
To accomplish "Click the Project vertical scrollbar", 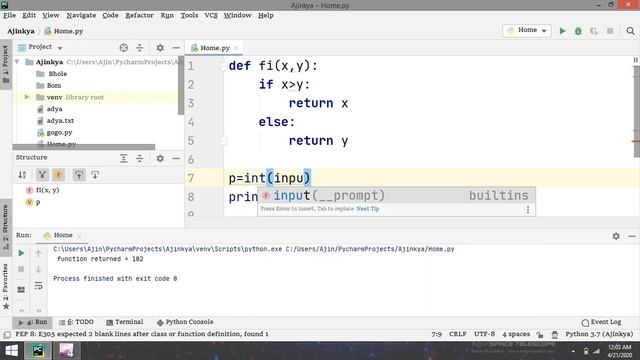I will (181, 85).
